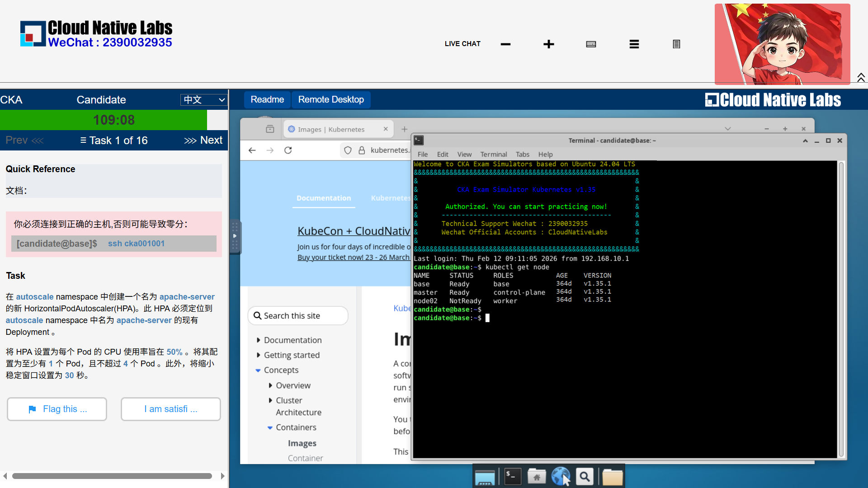Open the on-screen keyboard icon
The width and height of the screenshot is (868, 488).
tap(591, 44)
